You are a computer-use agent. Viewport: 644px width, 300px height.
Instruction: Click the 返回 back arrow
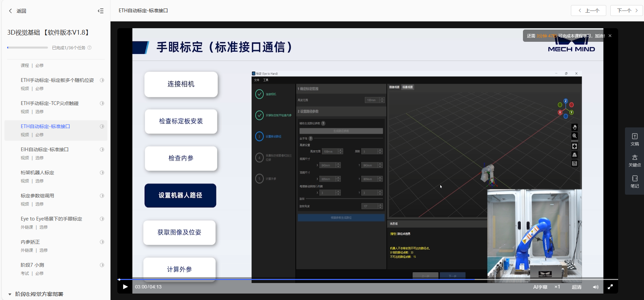click(x=11, y=11)
